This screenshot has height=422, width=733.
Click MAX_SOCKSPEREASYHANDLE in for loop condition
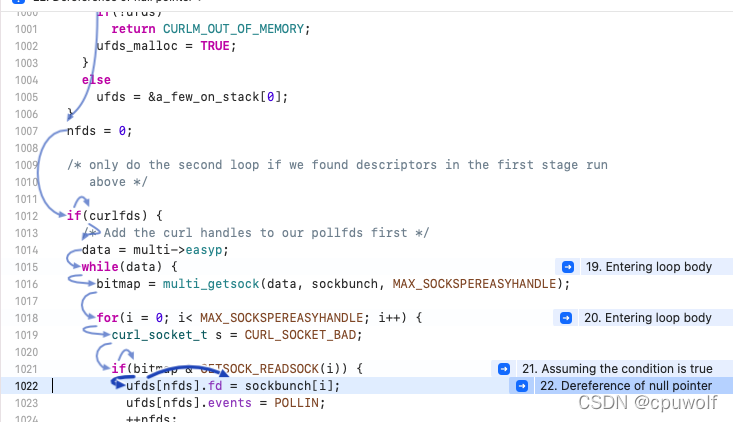pyautogui.click(x=282, y=318)
